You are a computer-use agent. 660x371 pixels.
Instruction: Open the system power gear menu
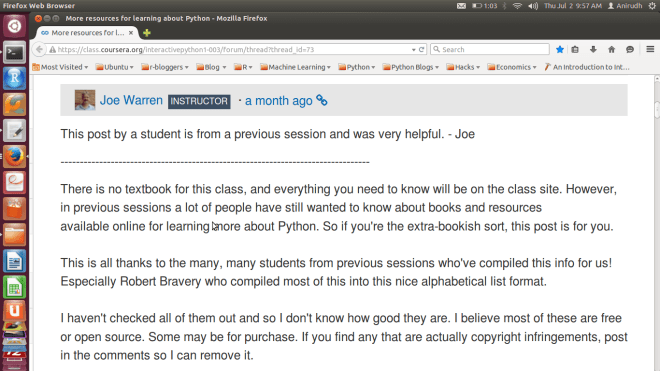coord(652,6)
